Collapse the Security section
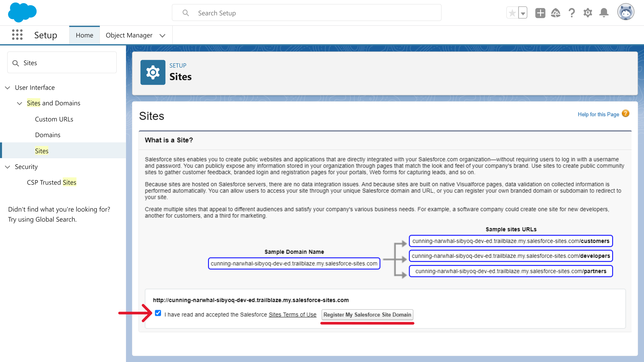 [x=8, y=167]
